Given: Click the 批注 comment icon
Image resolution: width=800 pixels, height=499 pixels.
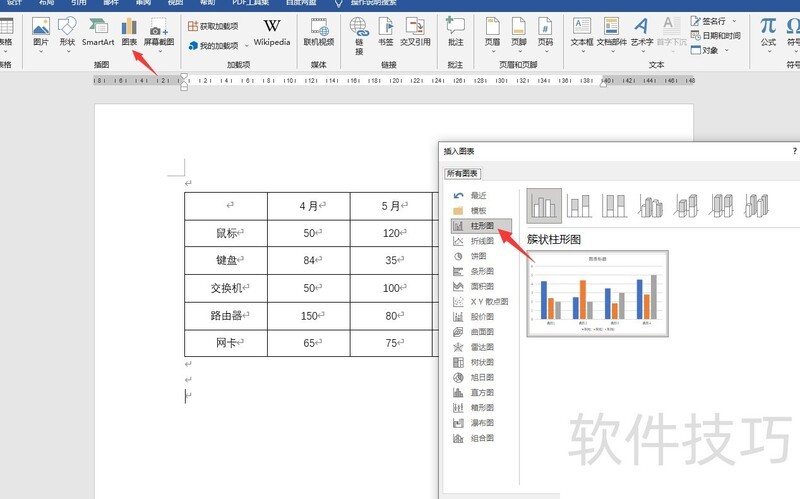Looking at the screenshot, I should tap(455, 32).
